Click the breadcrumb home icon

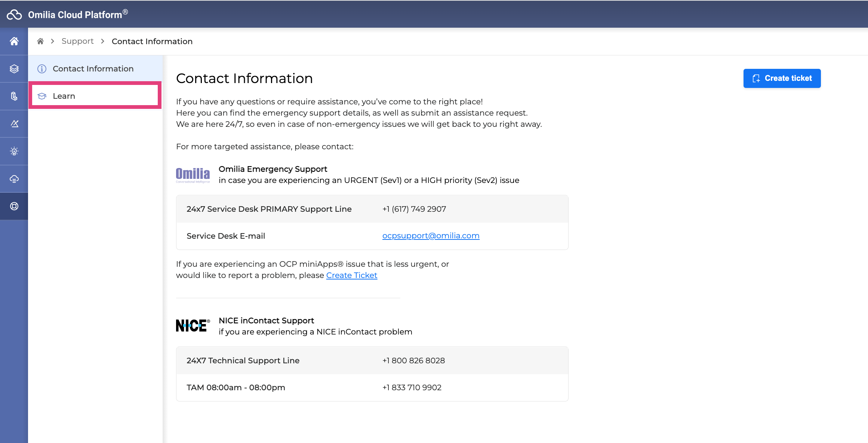point(40,41)
